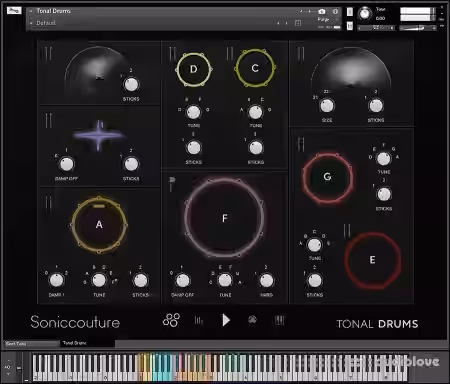Screen dimensions: 450x384
Task: Click the C drum TUNE knob
Action: click(256, 112)
